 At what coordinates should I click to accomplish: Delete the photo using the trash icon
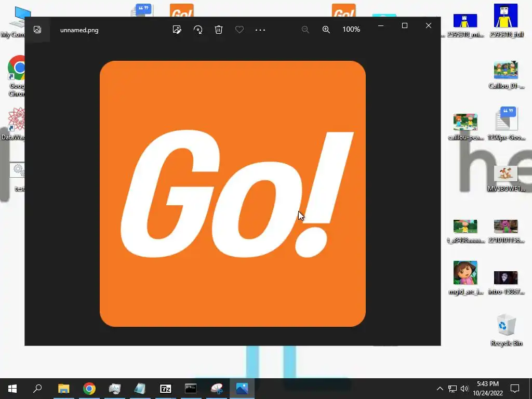219,30
